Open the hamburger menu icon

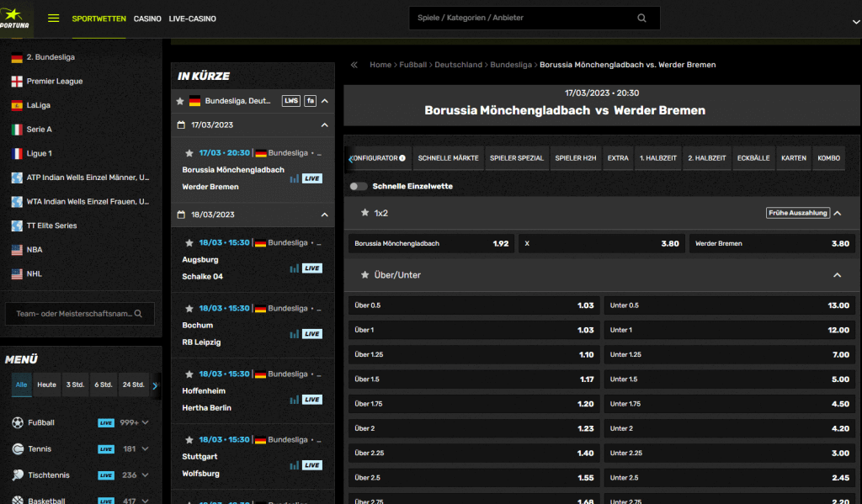coord(53,19)
